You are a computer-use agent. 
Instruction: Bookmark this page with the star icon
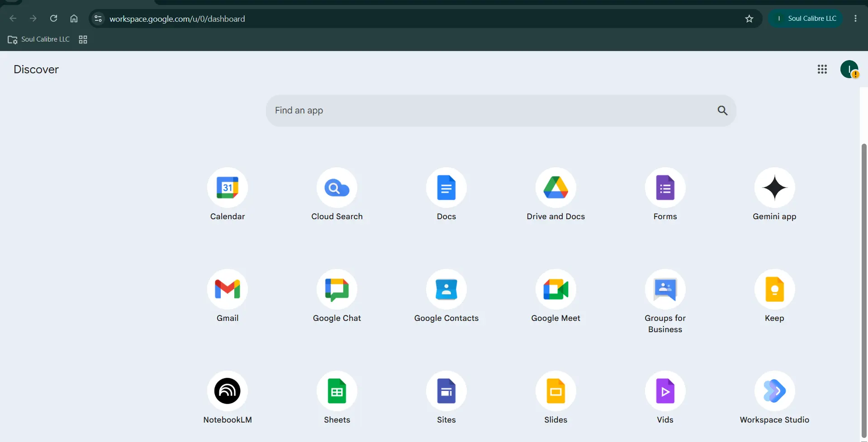click(749, 19)
